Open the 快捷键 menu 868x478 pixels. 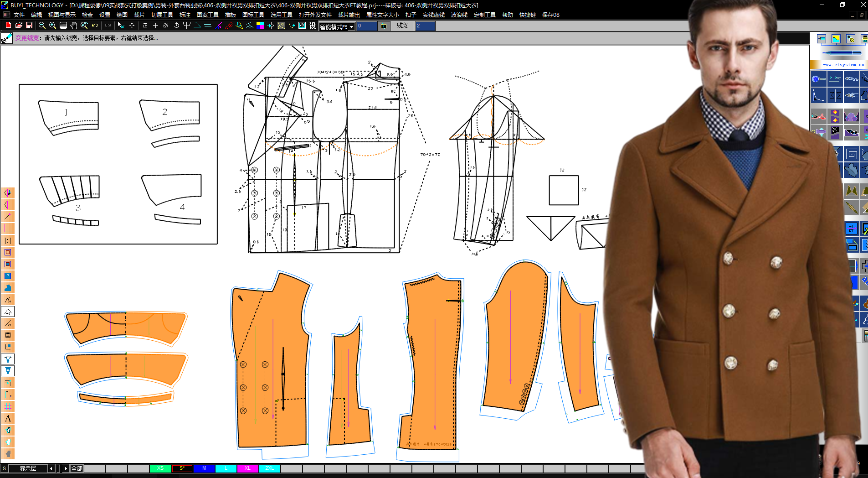tap(528, 15)
